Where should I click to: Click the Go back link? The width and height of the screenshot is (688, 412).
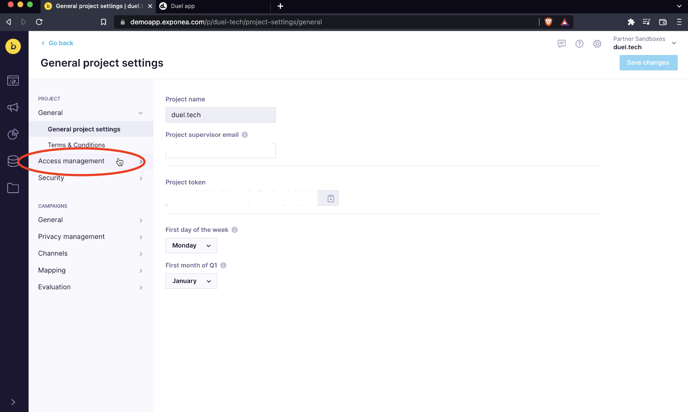(57, 43)
